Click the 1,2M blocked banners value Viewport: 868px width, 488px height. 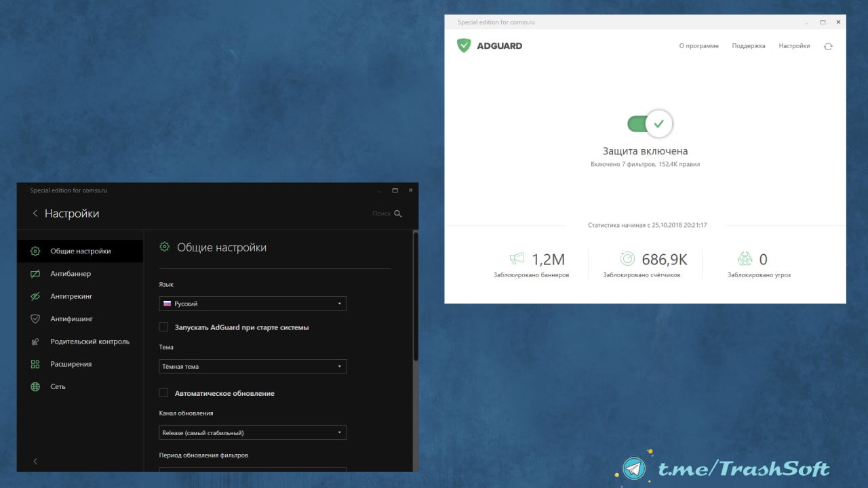coord(548,259)
